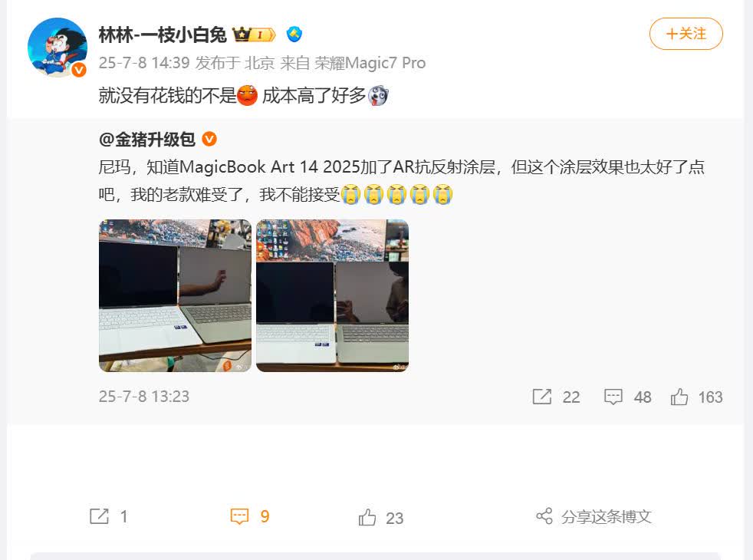Screen dimensions: 753x560
Task: Click the share icon for 分享这条博文
Action: [x=544, y=516]
